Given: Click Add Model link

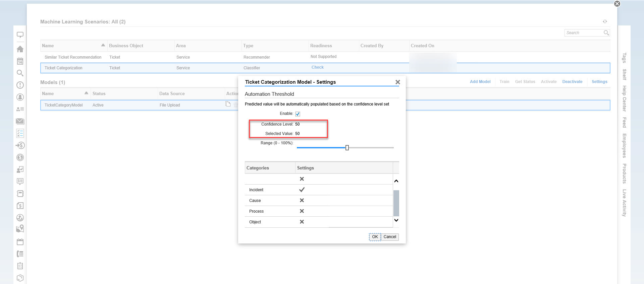Looking at the screenshot, I should (480, 82).
